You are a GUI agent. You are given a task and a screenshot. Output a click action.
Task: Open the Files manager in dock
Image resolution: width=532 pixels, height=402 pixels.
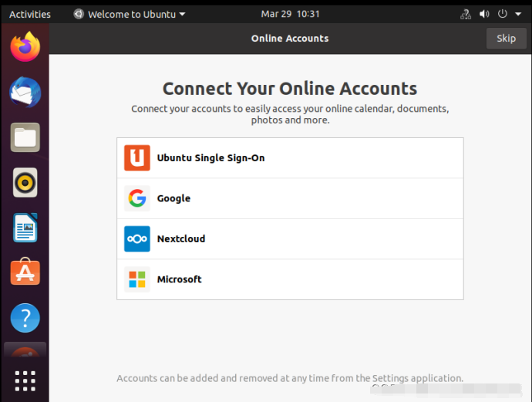pos(25,137)
